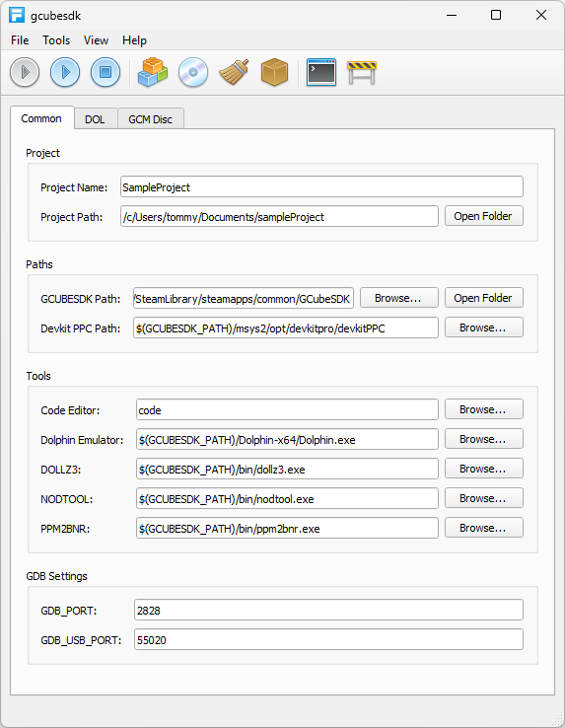Click the blue stop button in toolbar
Viewport: 565px width, 728px height.
(x=106, y=72)
